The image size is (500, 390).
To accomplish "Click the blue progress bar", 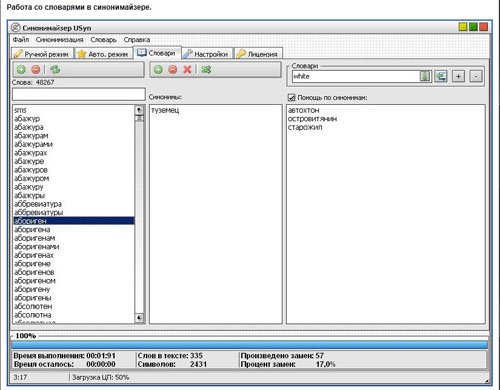I will tap(250, 344).
